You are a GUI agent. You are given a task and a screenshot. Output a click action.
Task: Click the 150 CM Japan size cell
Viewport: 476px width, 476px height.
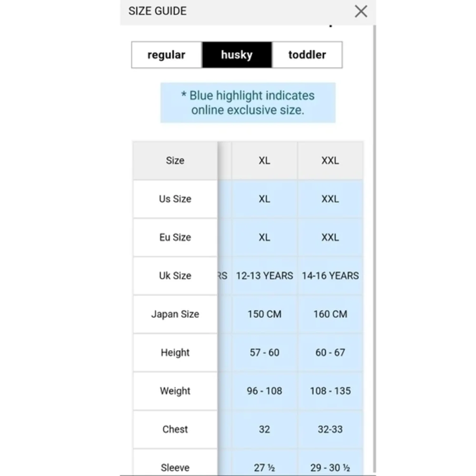[264, 314]
